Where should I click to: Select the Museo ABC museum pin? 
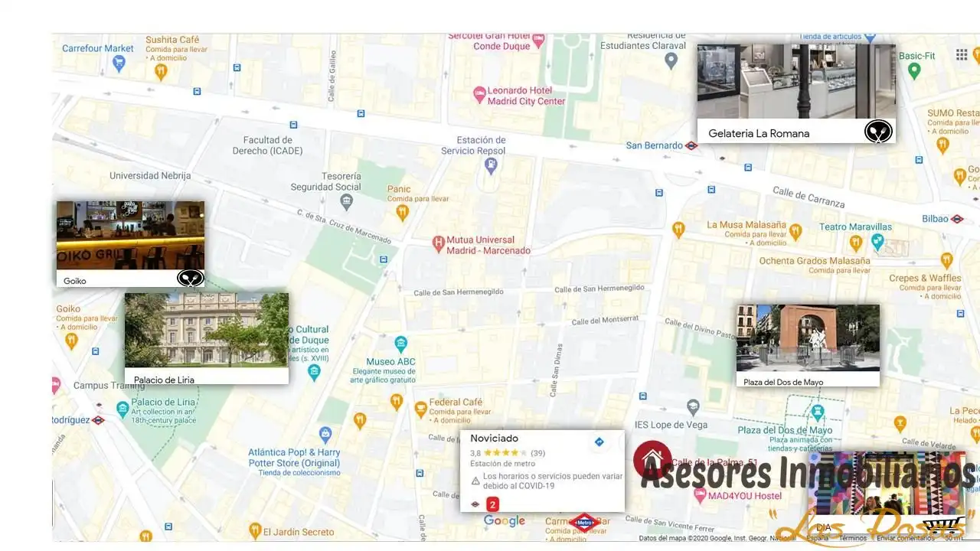pos(400,344)
